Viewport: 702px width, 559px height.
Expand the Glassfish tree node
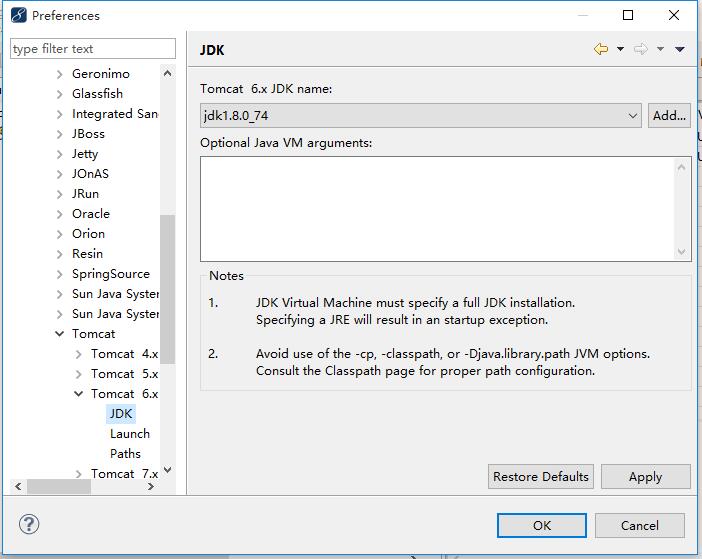click(60, 94)
